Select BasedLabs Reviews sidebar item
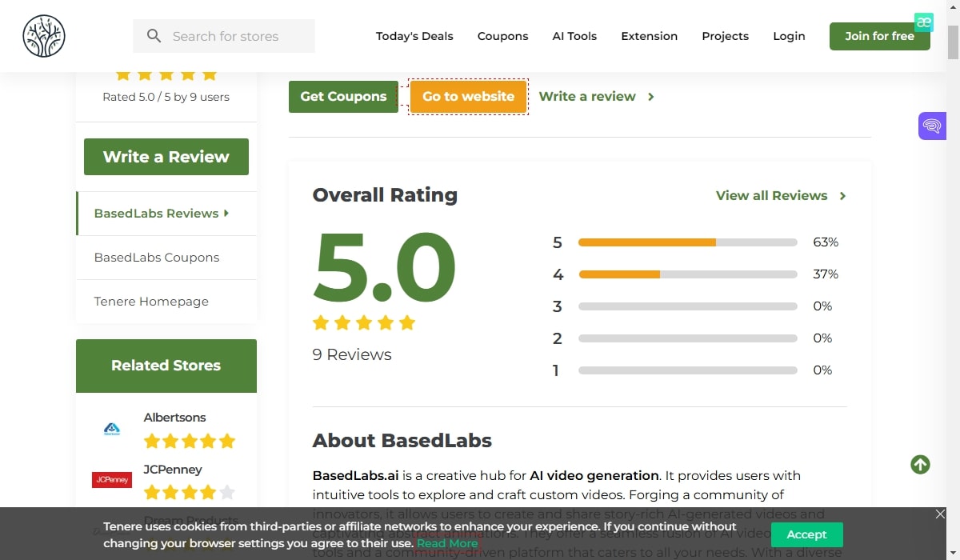 (161, 214)
